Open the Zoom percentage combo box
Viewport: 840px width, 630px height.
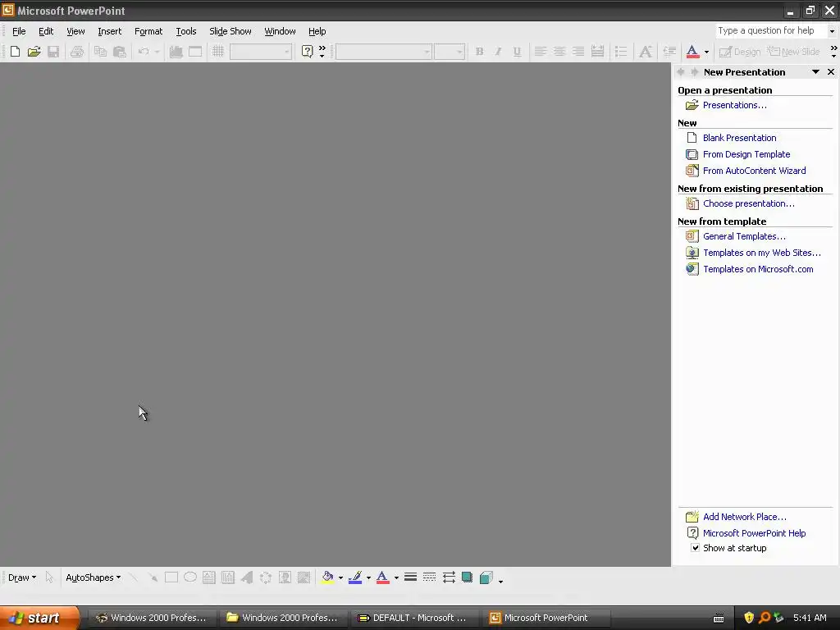[260, 52]
